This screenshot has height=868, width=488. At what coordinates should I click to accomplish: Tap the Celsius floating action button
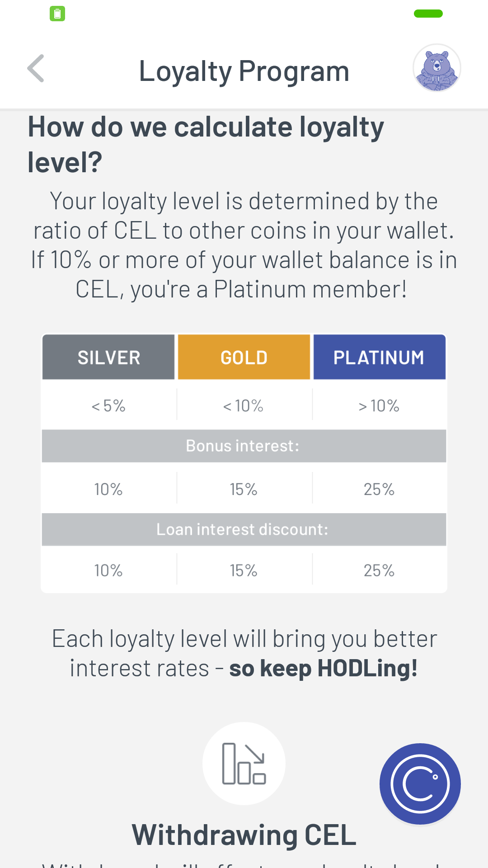tap(420, 784)
